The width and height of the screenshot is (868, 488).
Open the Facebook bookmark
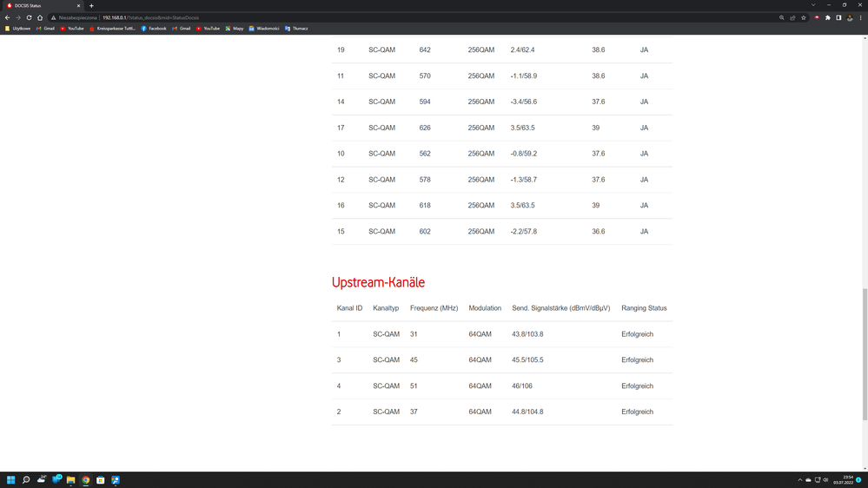click(154, 28)
